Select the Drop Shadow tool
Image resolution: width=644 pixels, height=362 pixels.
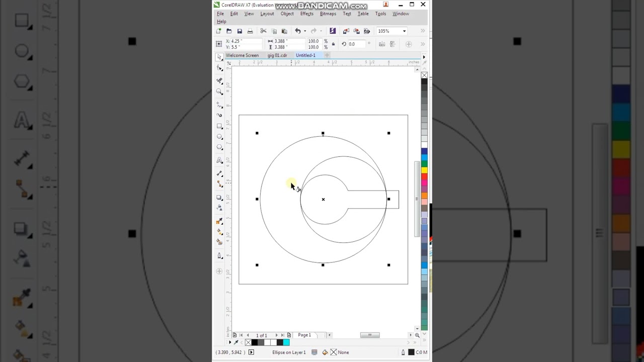pos(219,198)
